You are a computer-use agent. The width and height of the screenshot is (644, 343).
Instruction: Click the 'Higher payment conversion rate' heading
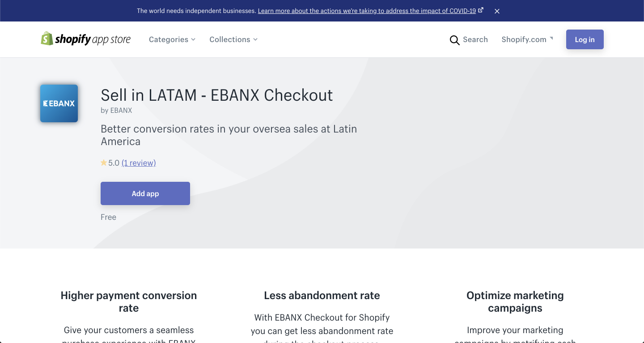point(129,302)
